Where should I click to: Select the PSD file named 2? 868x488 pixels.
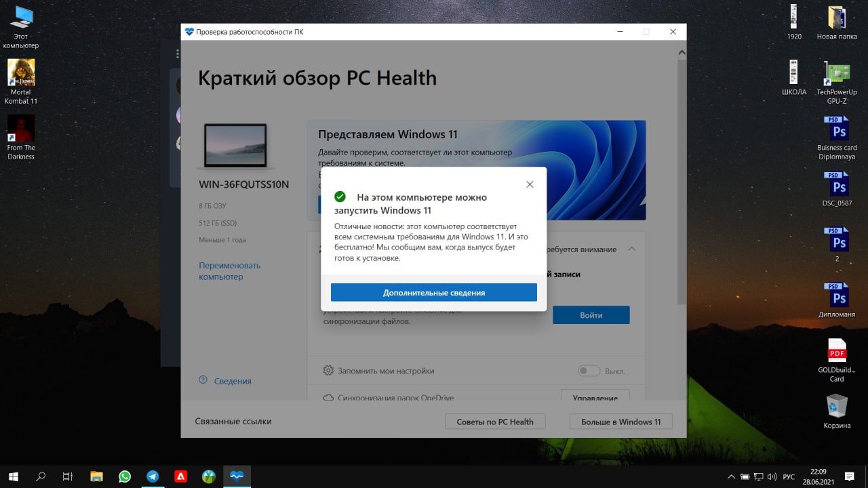[x=837, y=245]
